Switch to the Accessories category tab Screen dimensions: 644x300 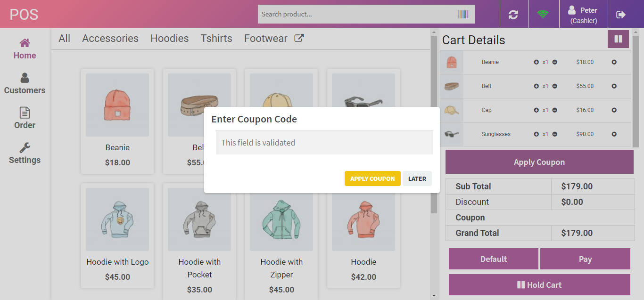point(110,38)
